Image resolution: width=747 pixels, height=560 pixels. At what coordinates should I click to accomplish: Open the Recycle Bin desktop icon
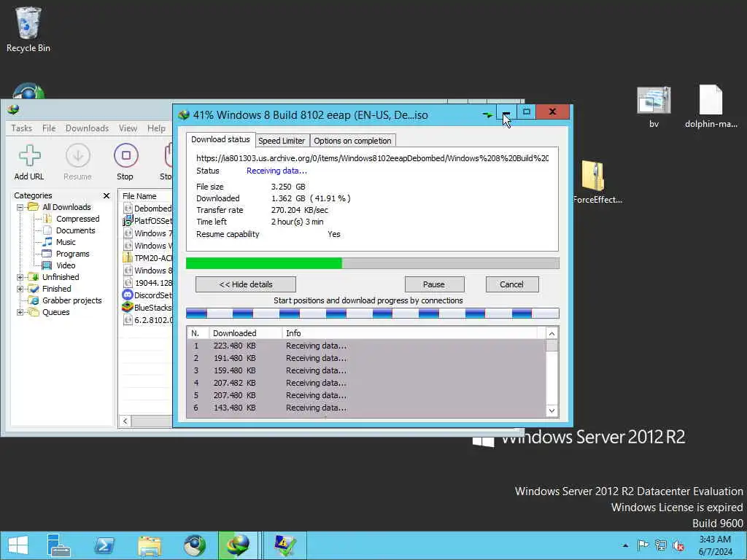tap(28, 29)
